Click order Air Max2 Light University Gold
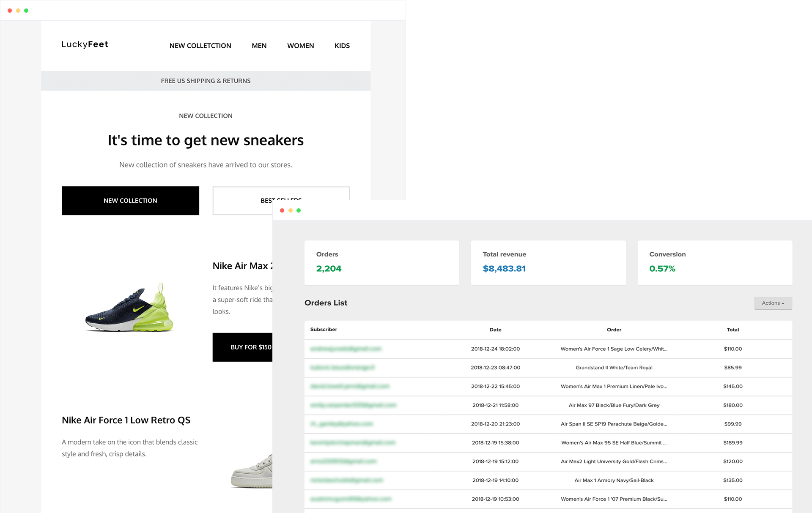Screen dimensions: 812x513 click(614, 461)
